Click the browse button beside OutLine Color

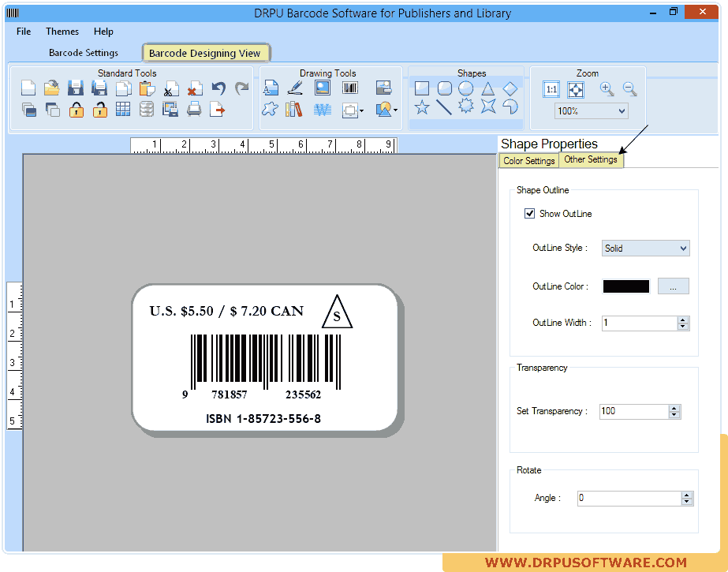tap(674, 286)
